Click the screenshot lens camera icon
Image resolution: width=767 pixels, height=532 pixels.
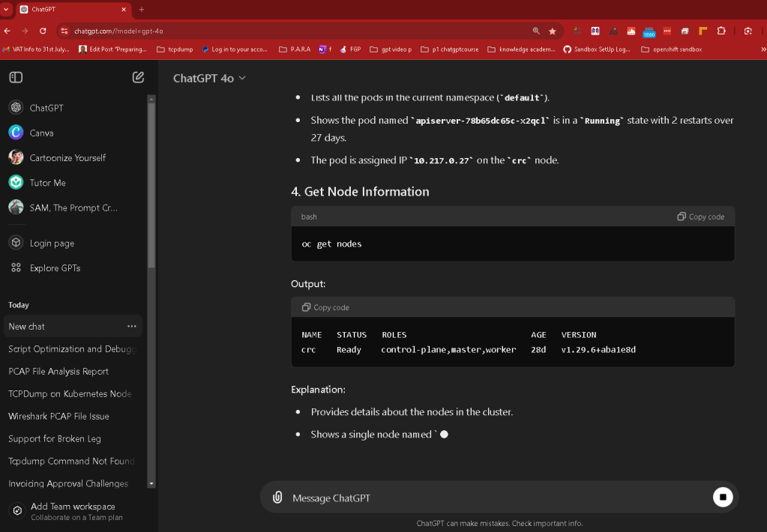pyautogui.click(x=748, y=31)
